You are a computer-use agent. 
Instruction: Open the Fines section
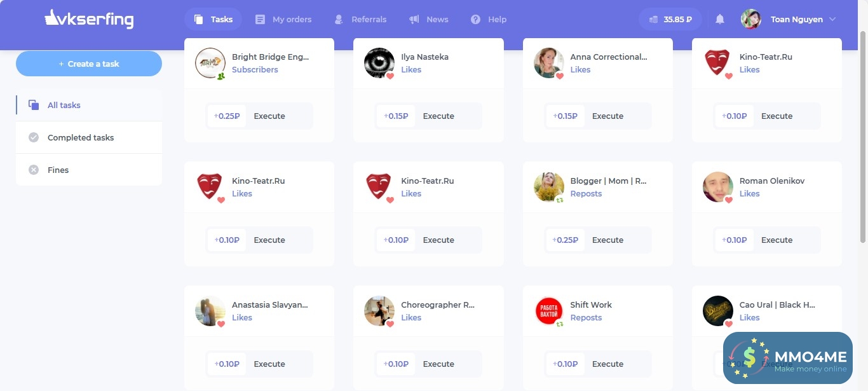pos(89,170)
